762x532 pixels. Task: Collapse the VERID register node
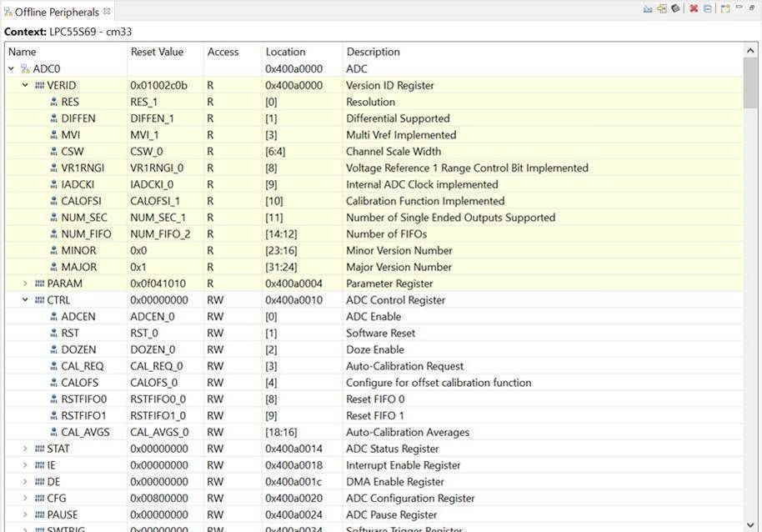coord(25,85)
